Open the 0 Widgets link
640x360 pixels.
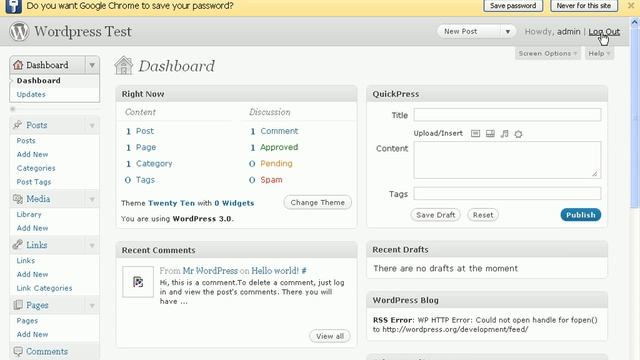pos(234,203)
